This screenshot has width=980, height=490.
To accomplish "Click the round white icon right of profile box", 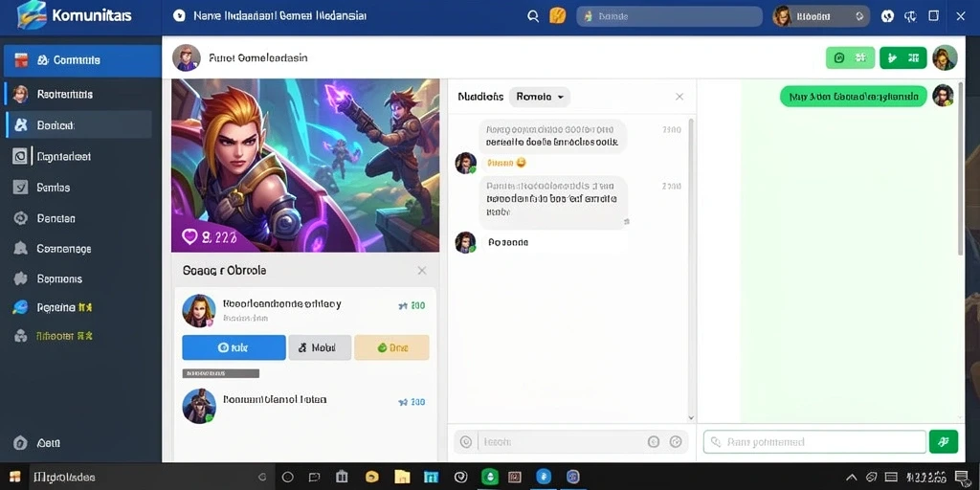I will [x=887, y=16].
